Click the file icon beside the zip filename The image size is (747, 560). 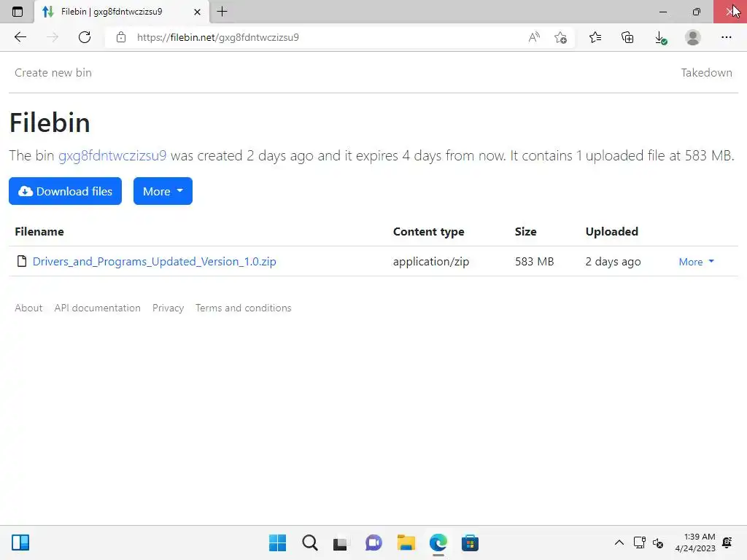coord(21,261)
